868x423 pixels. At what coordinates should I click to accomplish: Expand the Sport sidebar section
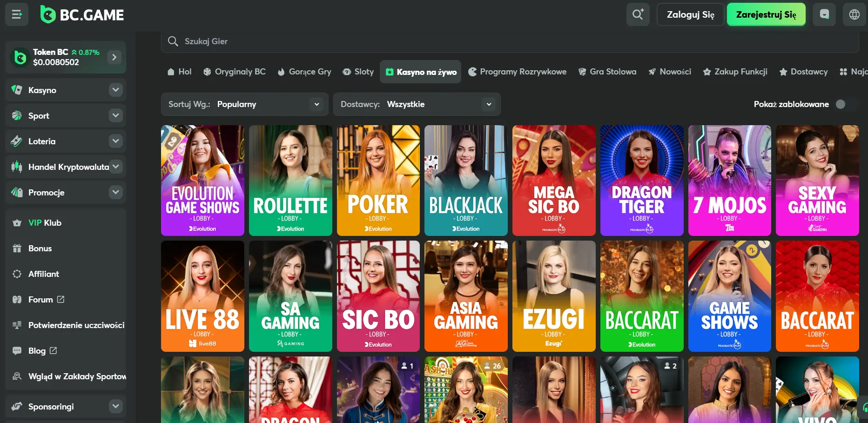tap(116, 115)
